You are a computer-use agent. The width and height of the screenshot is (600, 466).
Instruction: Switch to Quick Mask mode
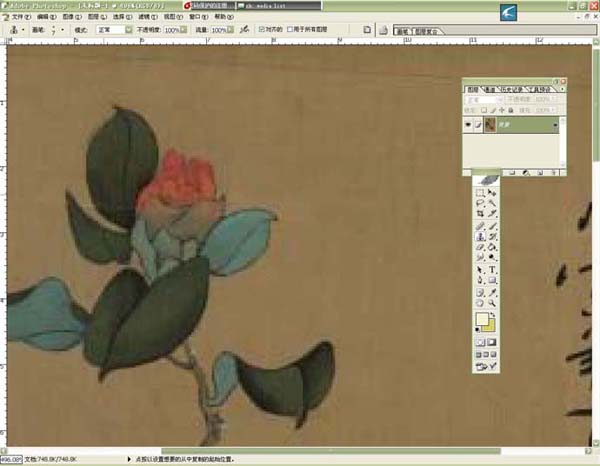coord(492,342)
